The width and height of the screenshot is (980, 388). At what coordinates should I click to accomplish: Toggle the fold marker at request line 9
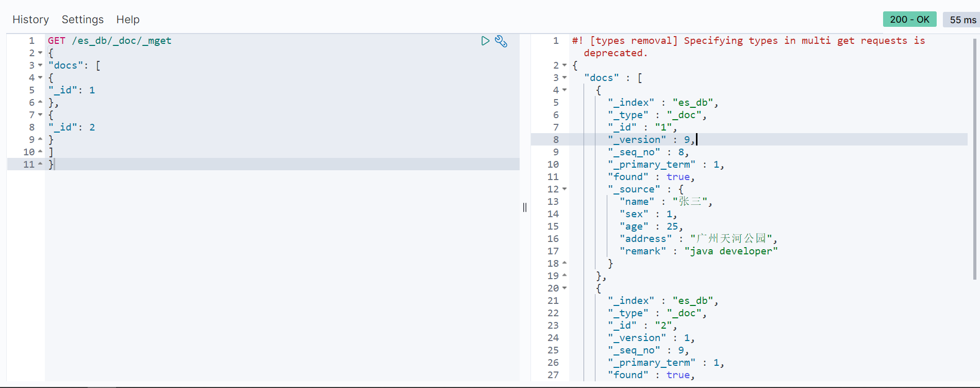pyautogui.click(x=40, y=139)
